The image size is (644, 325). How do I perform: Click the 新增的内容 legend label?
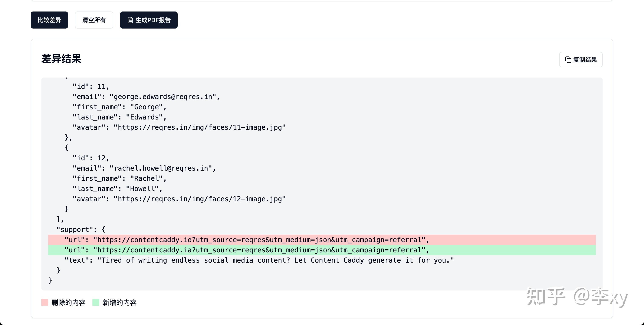[119, 302]
